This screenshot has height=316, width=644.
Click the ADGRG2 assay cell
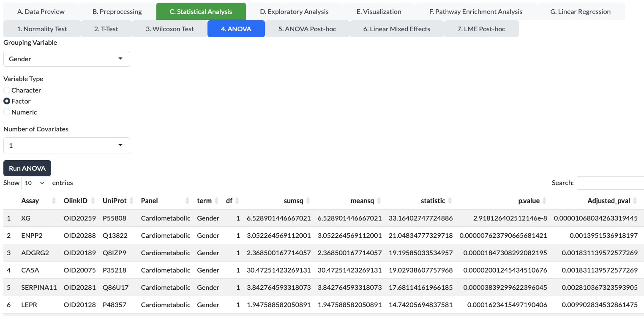(x=38, y=253)
